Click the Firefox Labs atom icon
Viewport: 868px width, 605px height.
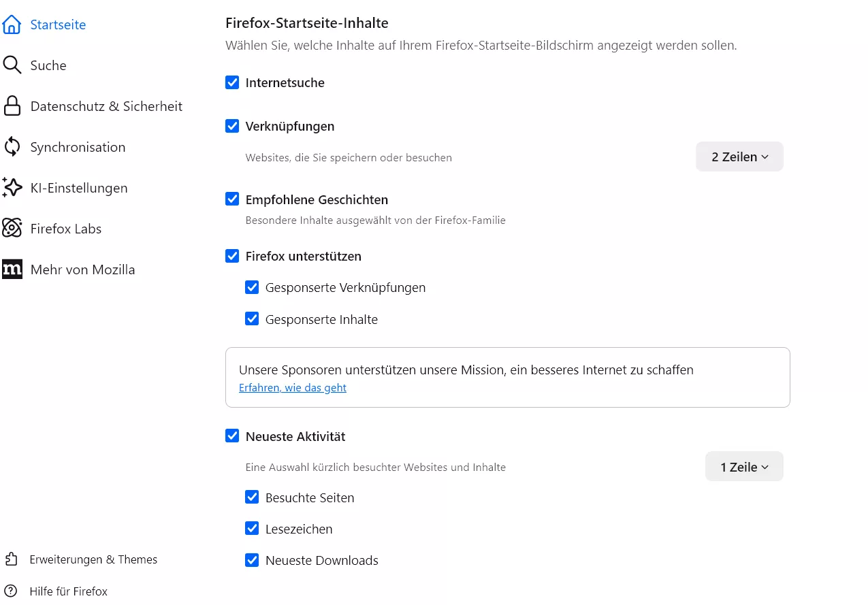[x=12, y=229]
